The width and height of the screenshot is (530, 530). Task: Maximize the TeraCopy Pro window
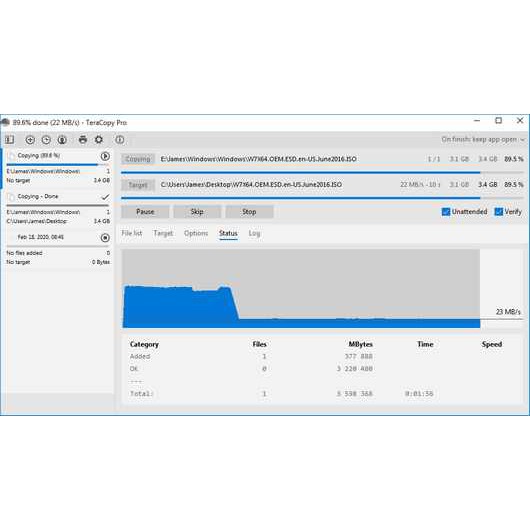click(499, 121)
